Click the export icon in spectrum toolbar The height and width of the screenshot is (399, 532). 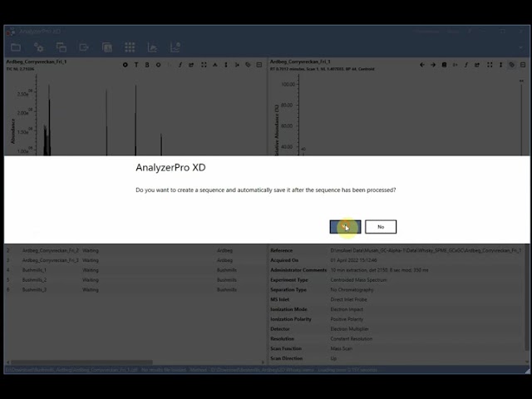477,65
